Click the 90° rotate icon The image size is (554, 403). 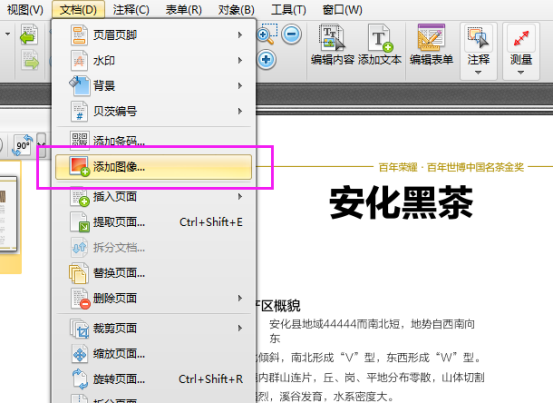pos(23,145)
